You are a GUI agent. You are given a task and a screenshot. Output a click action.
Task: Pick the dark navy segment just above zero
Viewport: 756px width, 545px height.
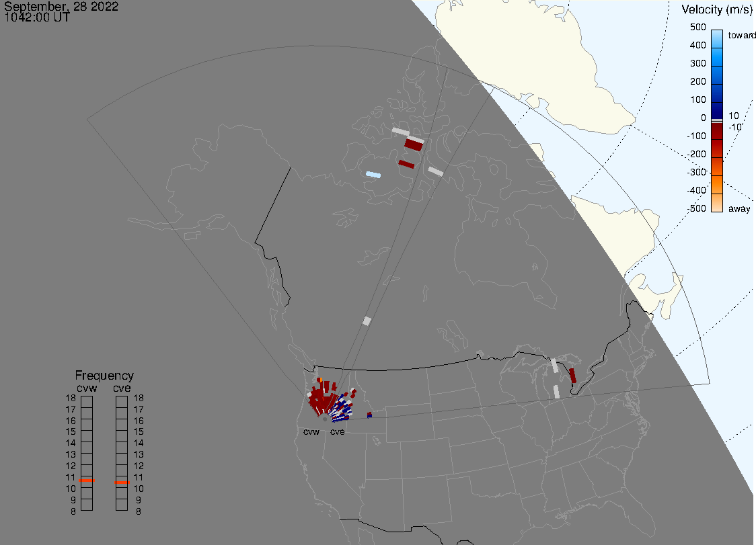point(717,110)
